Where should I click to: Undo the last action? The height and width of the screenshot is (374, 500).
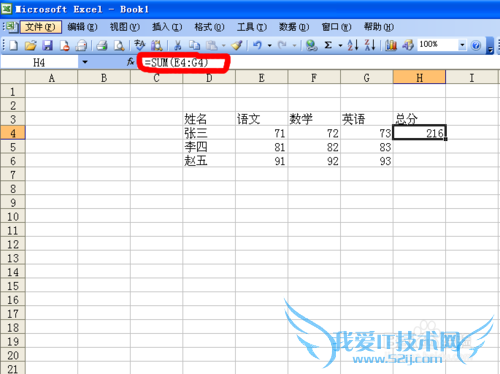point(257,45)
